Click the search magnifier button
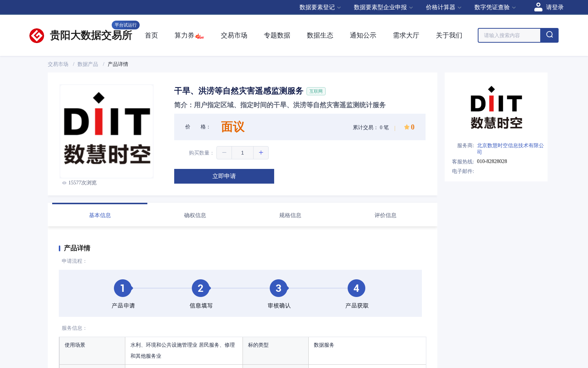The height and width of the screenshot is (368, 588). 549,35
